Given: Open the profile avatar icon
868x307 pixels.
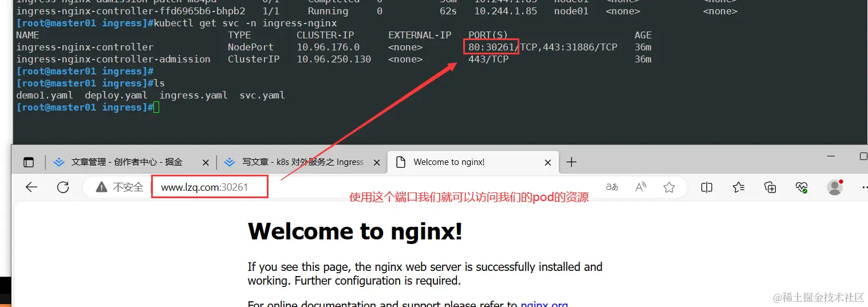Looking at the screenshot, I should coord(835,187).
